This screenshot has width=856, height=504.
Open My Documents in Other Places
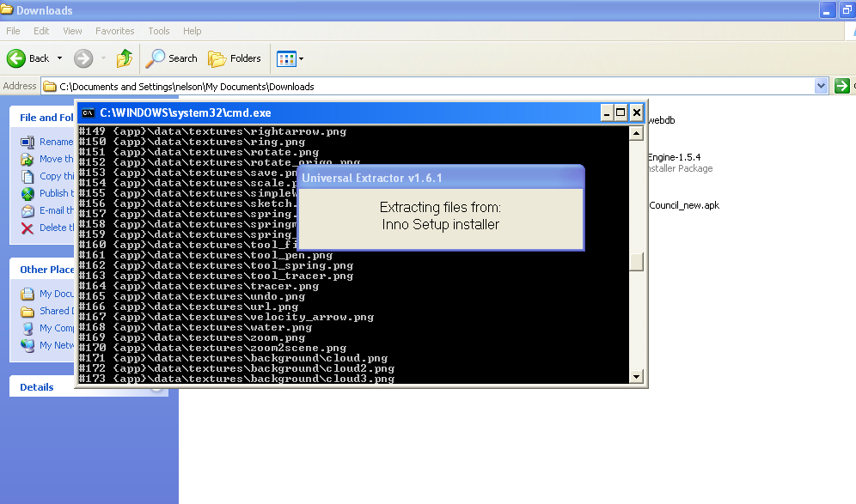tap(56, 294)
